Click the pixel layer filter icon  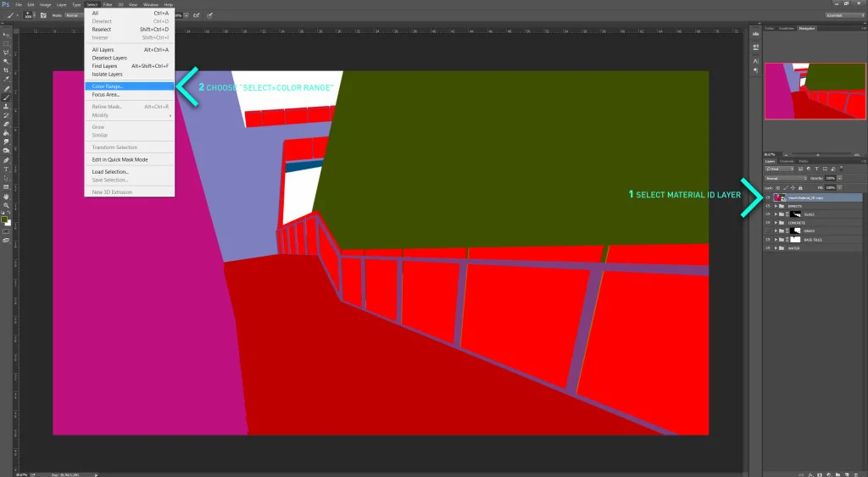click(800, 169)
